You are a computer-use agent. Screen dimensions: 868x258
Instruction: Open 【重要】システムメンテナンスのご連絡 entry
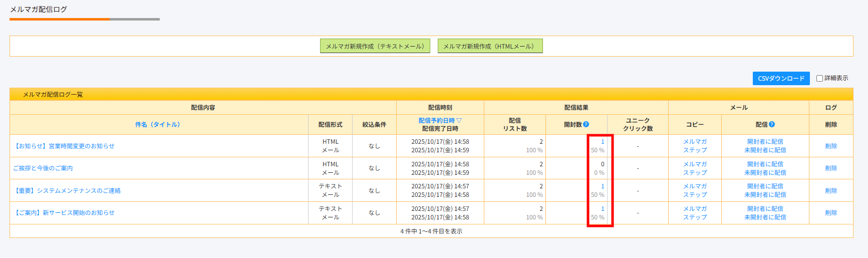67,190
